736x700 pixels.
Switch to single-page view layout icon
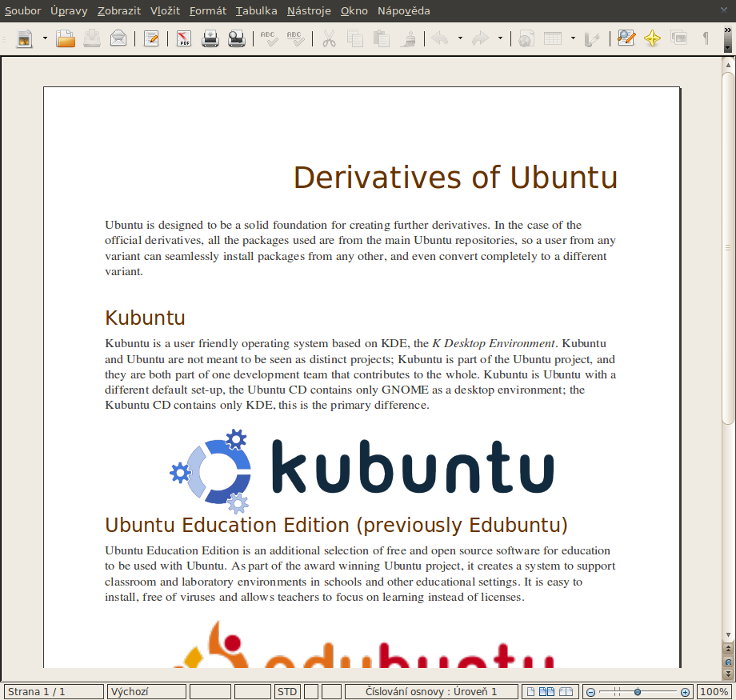coord(530,691)
